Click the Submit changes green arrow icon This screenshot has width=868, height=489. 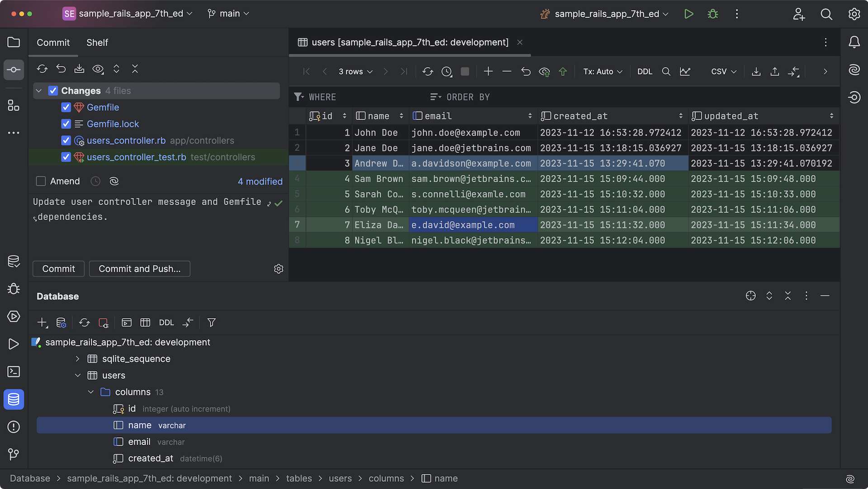coord(563,71)
